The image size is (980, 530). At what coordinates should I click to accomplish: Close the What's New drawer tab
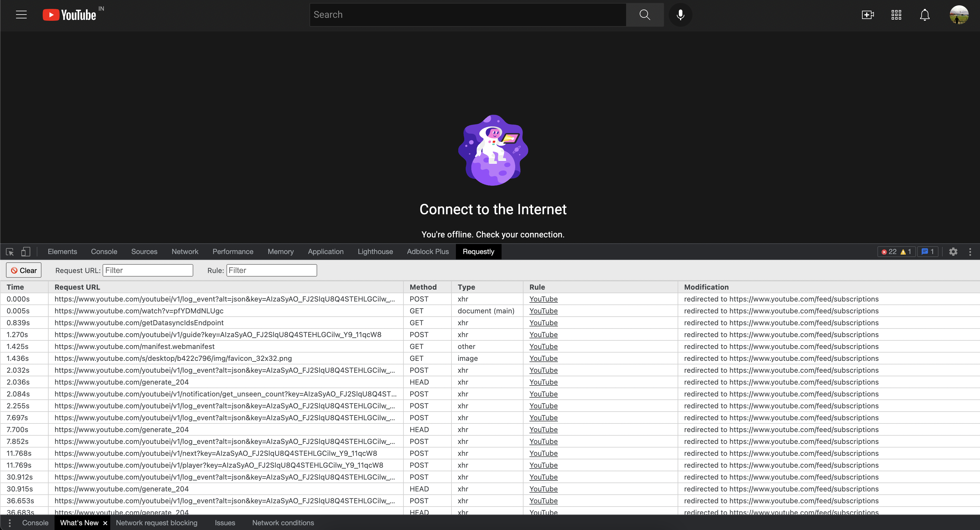click(105, 523)
